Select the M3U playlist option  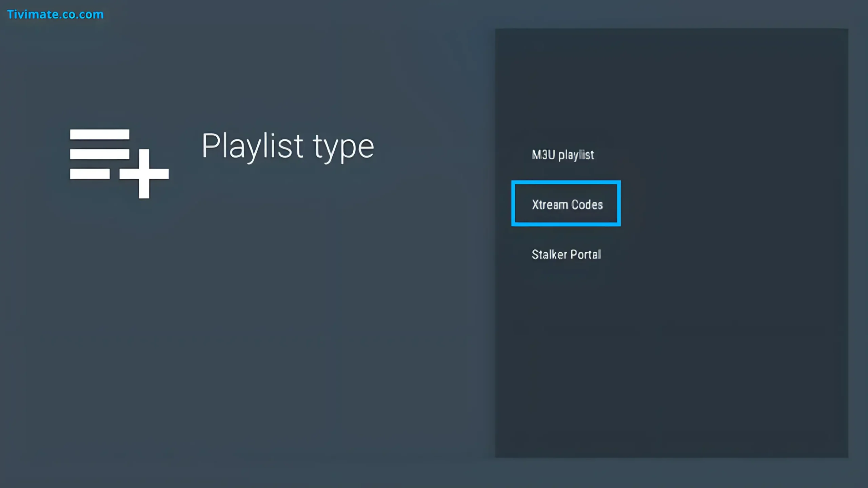click(x=563, y=155)
